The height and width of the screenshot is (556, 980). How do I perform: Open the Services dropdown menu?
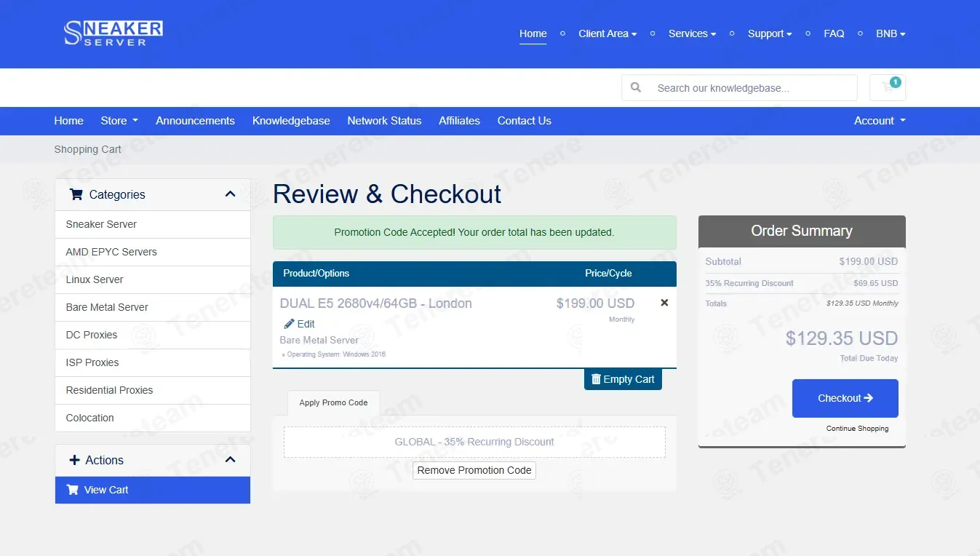tap(692, 33)
